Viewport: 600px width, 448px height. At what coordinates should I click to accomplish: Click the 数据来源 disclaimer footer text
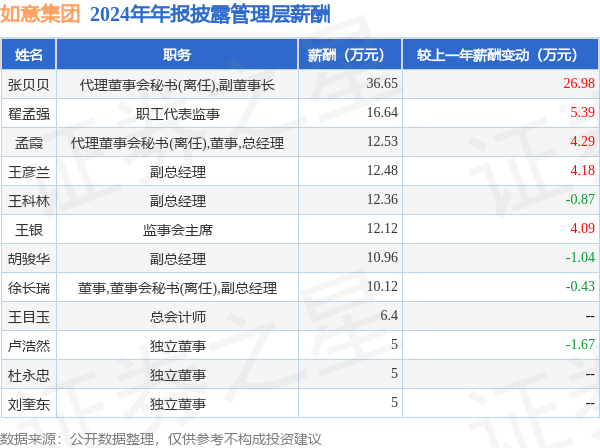161,439
